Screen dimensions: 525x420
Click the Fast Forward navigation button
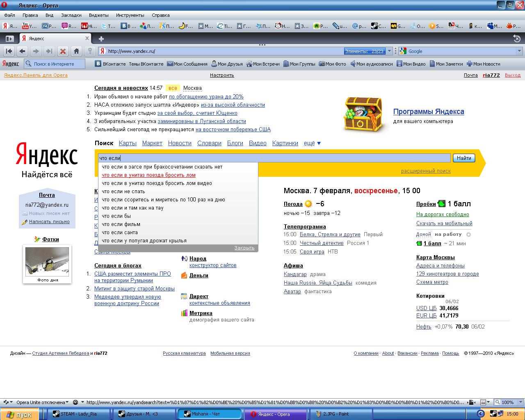coord(49,51)
